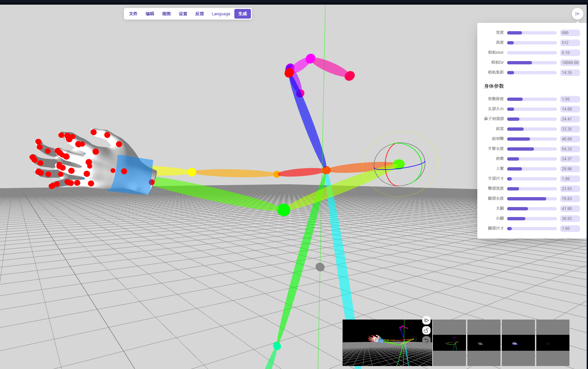Image resolution: width=588 pixels, height=369 pixels.
Task: Open the pose skeleton preview thumbnail
Action: (449, 343)
